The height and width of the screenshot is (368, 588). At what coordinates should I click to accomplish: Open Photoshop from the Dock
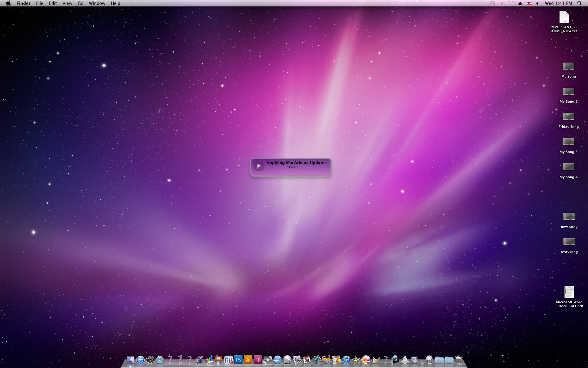(238, 360)
